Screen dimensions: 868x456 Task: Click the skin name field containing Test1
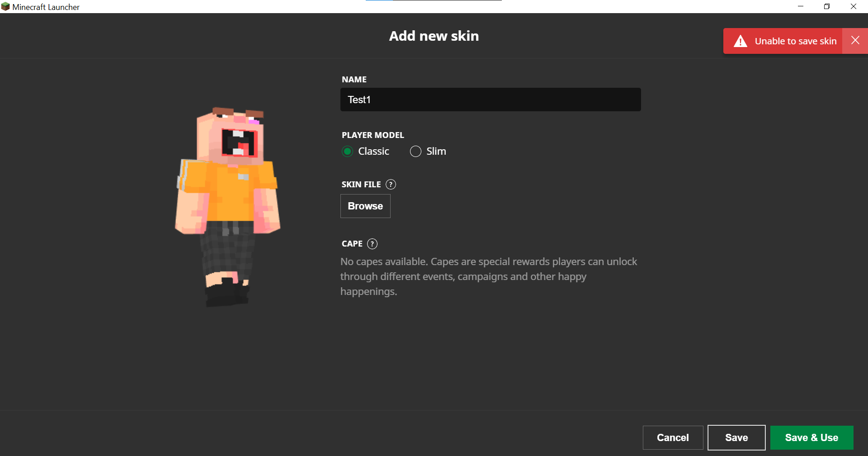490,100
